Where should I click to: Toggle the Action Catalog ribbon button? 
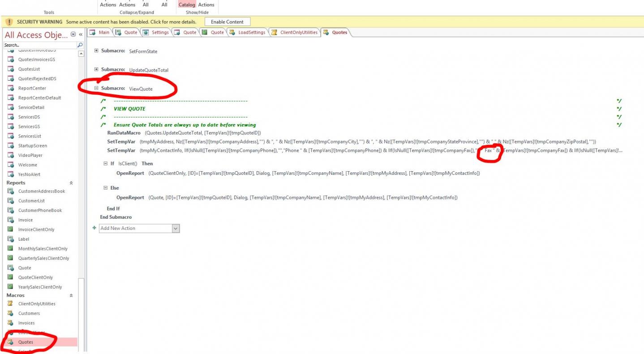pyautogui.click(x=187, y=4)
